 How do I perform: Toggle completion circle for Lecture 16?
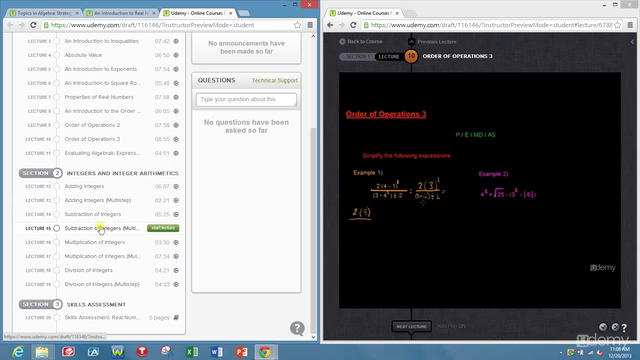coord(56,242)
